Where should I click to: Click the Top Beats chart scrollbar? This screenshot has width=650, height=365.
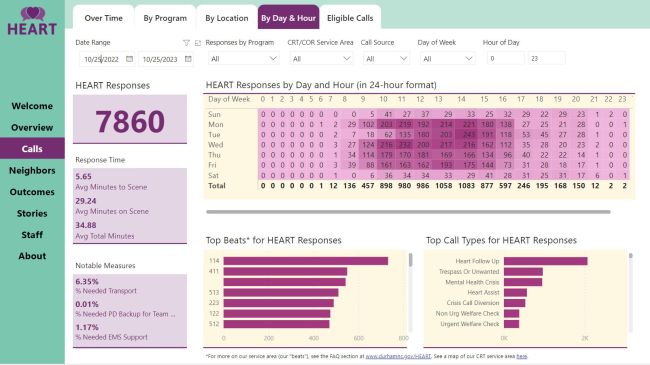point(411,260)
